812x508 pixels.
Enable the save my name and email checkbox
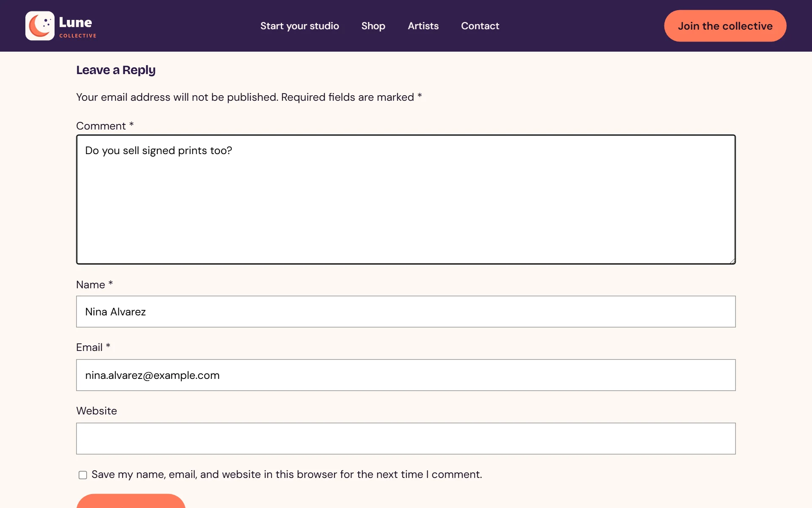coord(83,475)
